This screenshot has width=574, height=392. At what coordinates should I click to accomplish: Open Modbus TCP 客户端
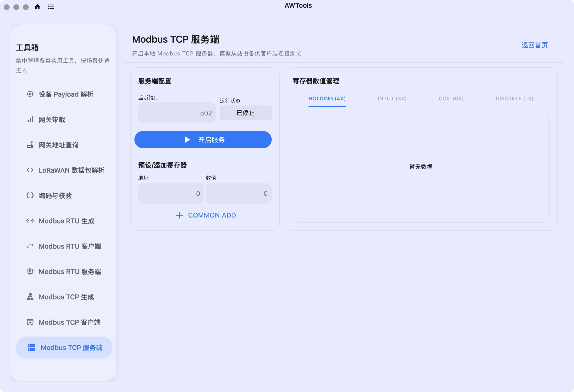64,322
